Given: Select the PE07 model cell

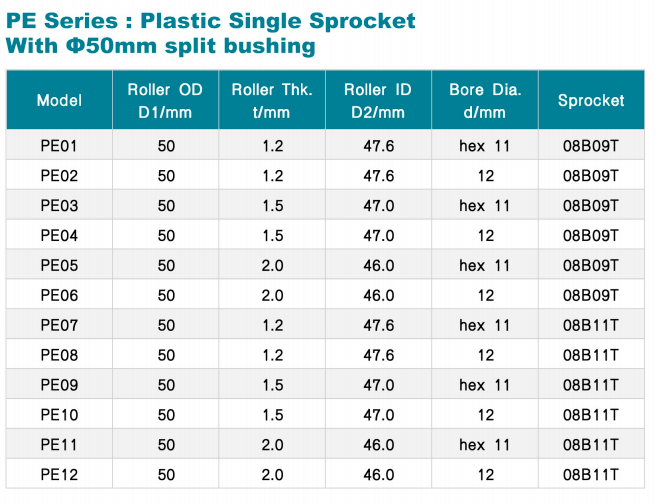Looking at the screenshot, I should coord(59,325).
